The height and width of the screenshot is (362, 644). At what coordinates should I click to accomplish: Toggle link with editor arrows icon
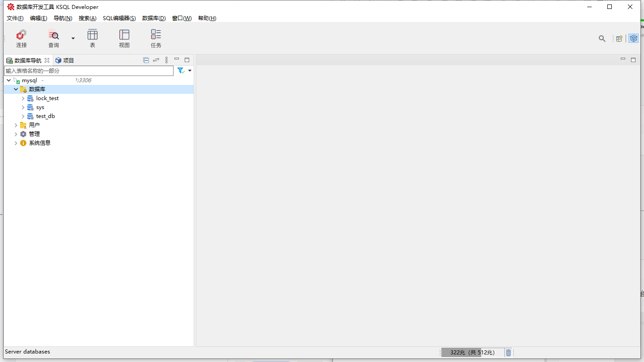coord(156,60)
